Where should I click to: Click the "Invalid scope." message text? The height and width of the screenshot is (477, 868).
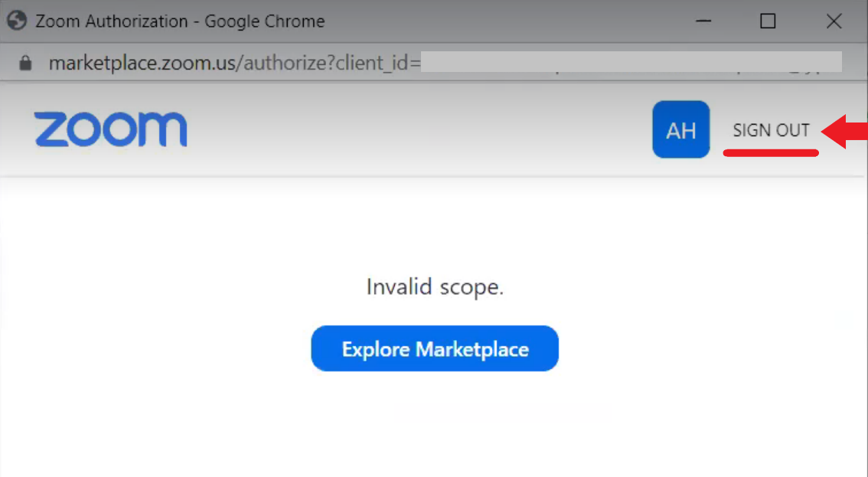click(435, 287)
